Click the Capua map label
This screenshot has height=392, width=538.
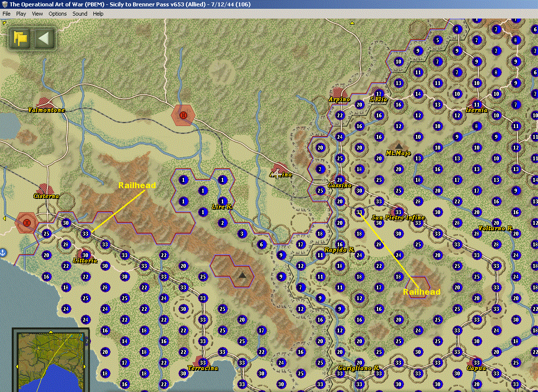pos(476,368)
